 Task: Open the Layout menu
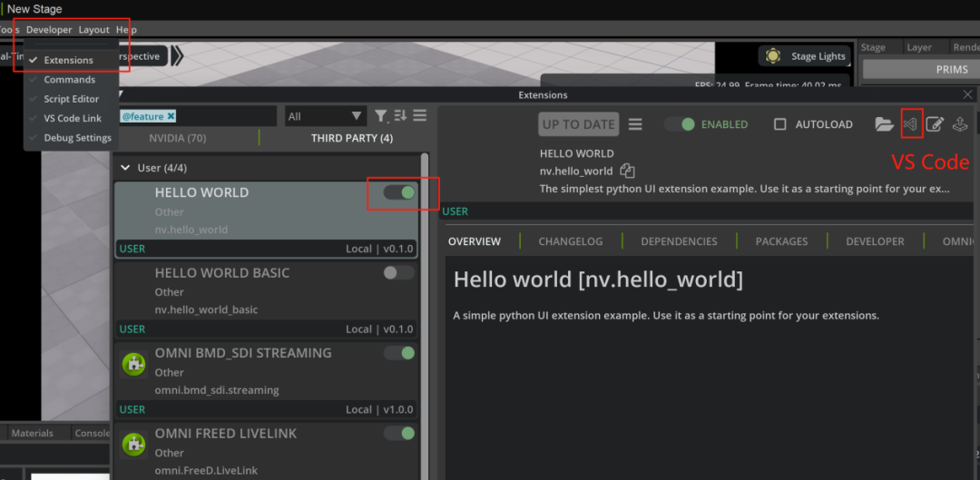[x=93, y=29]
